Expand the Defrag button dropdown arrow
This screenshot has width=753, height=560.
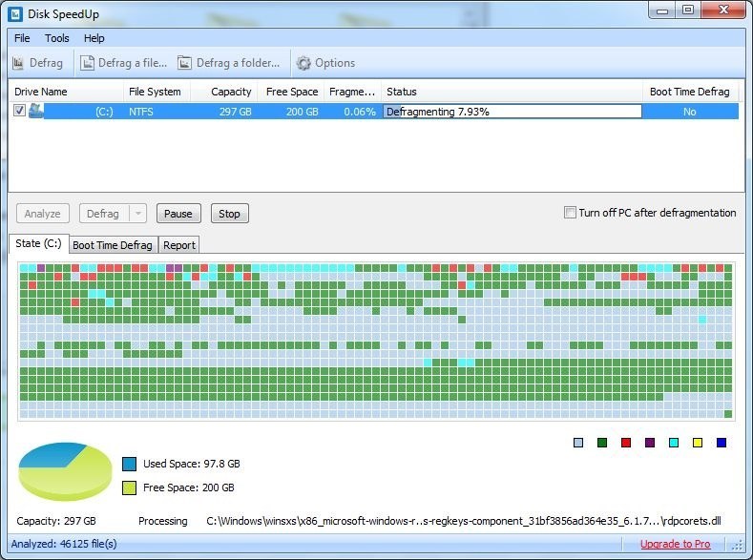(x=138, y=214)
